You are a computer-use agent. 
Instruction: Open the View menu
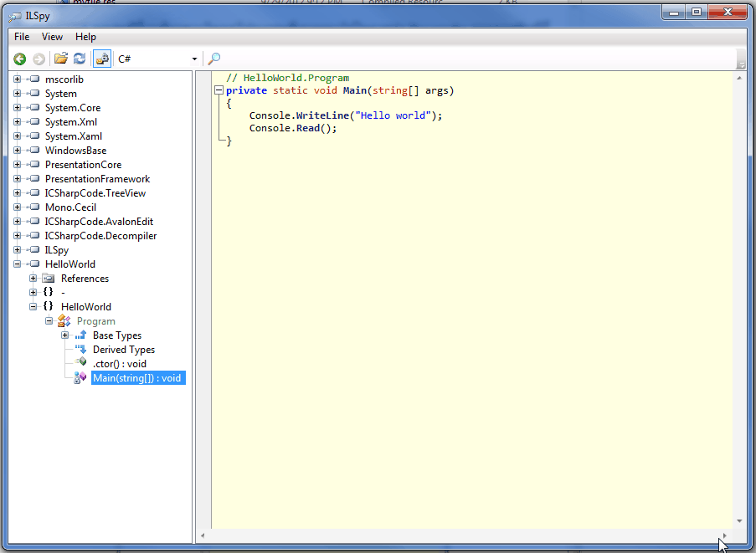tap(52, 36)
